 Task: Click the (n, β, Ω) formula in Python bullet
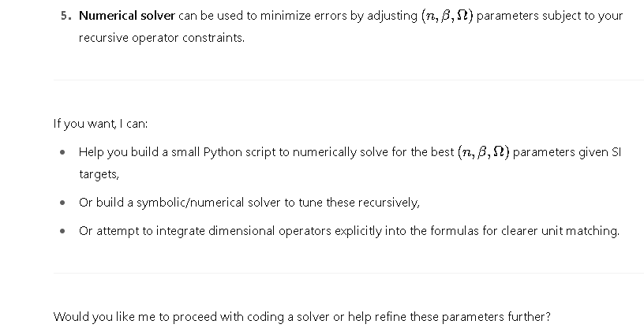484,152
